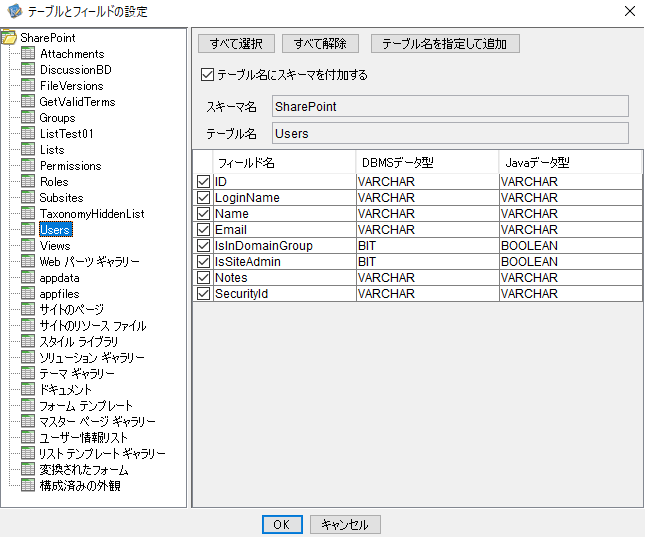Screen dimensions: 645x537
Task: Select the サイトのリソース ファイル table
Action: (93, 325)
